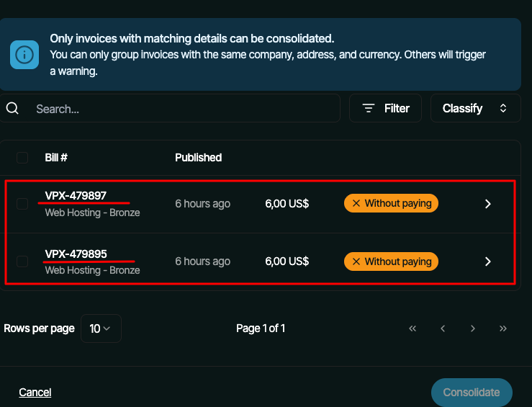This screenshot has width=532, height=407.
Task: Go to the first page
Action: click(412, 328)
